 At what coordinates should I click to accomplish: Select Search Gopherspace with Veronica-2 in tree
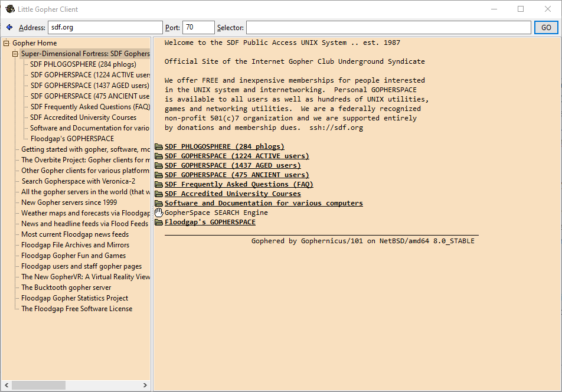click(x=78, y=181)
